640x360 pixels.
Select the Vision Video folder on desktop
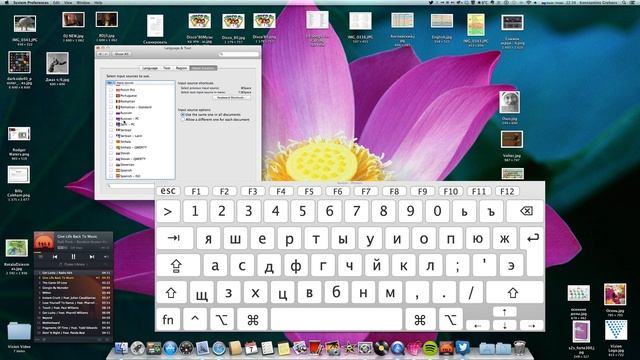pos(19,331)
